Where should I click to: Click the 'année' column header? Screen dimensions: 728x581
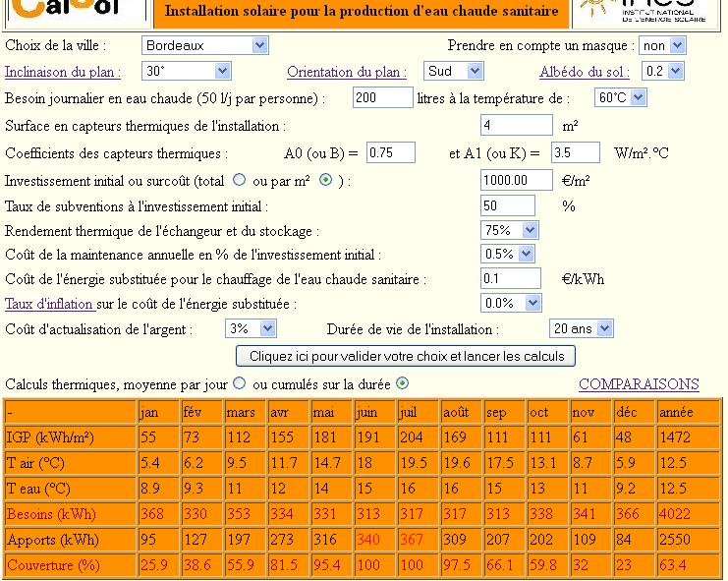tap(688, 412)
